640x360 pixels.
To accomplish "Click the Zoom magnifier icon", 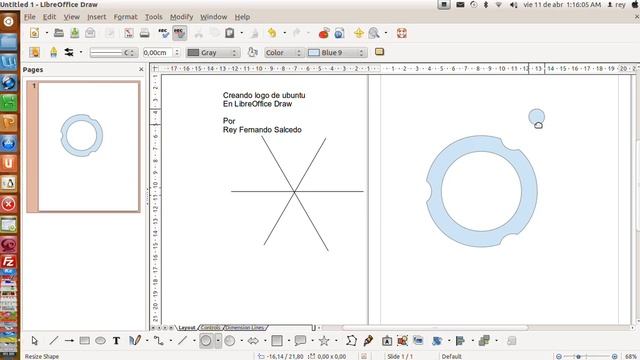I will coord(374,33).
